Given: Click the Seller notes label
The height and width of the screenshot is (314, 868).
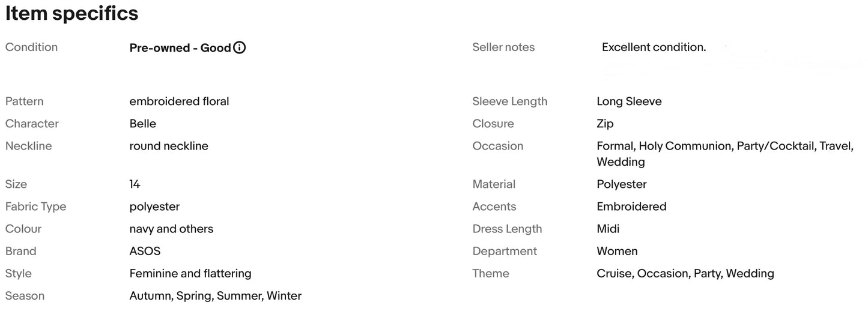Looking at the screenshot, I should click(x=503, y=47).
